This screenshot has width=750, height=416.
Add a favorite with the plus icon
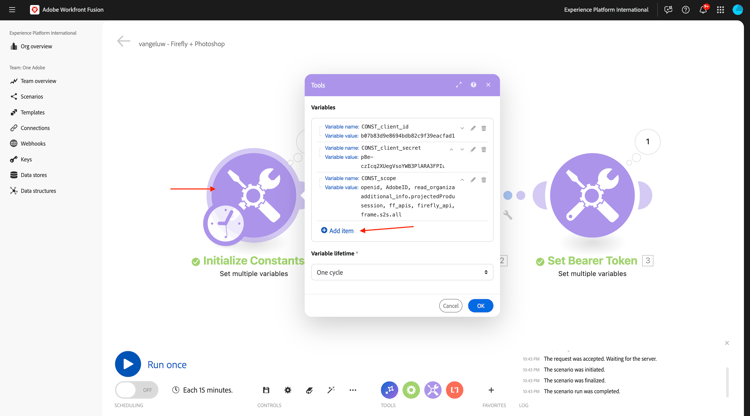click(491, 390)
